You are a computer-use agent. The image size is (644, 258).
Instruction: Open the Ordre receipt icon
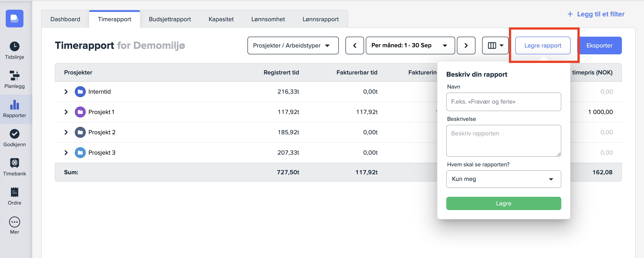pos(15,192)
